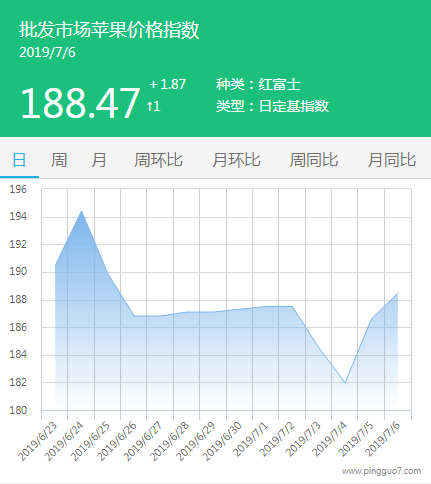Open the 月同比 tab

tap(392, 160)
